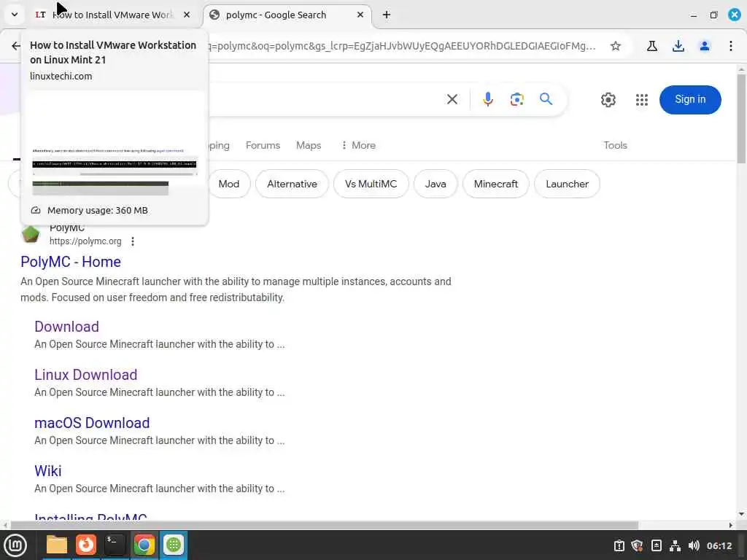Open the macOS Download sitelink
Image resolution: width=747 pixels, height=560 pixels.
[92, 423]
